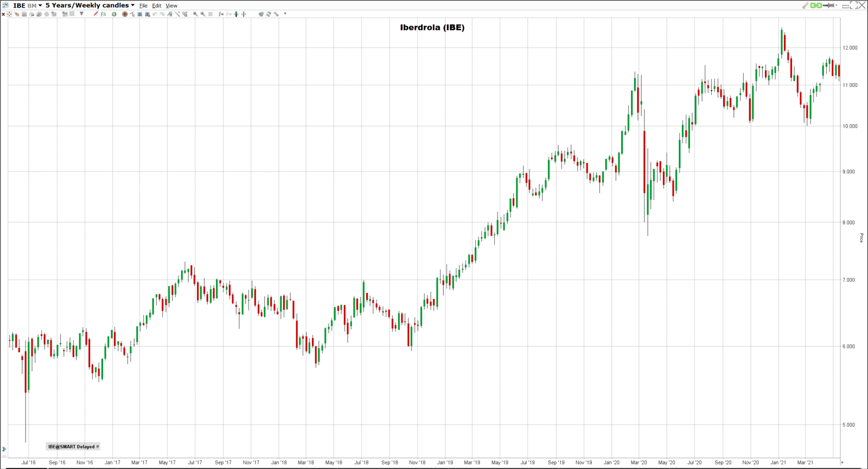Click the blue icon at chart bottom-left
Viewport: 868px width, 469px height.
coord(4,449)
